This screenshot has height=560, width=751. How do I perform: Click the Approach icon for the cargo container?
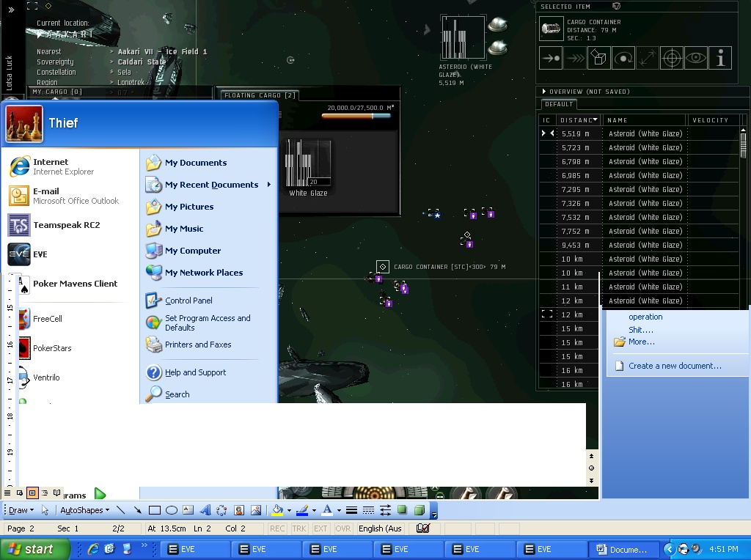[550, 59]
